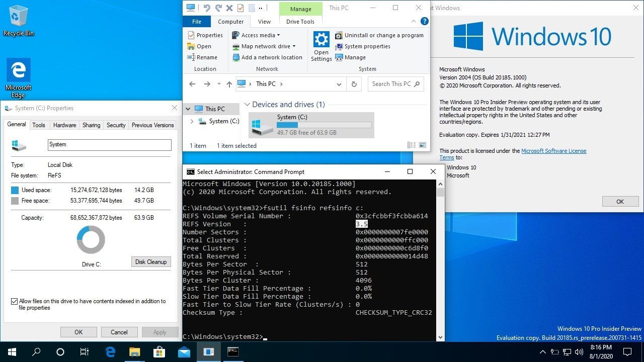The height and width of the screenshot is (362, 644).
Task: Click the New folder icon in Explorer title bar
Action: (252, 8)
